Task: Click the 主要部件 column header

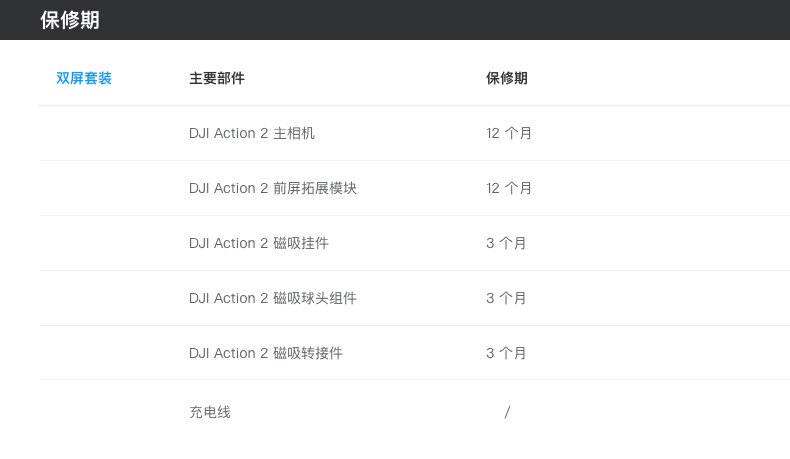Action: pos(217,78)
